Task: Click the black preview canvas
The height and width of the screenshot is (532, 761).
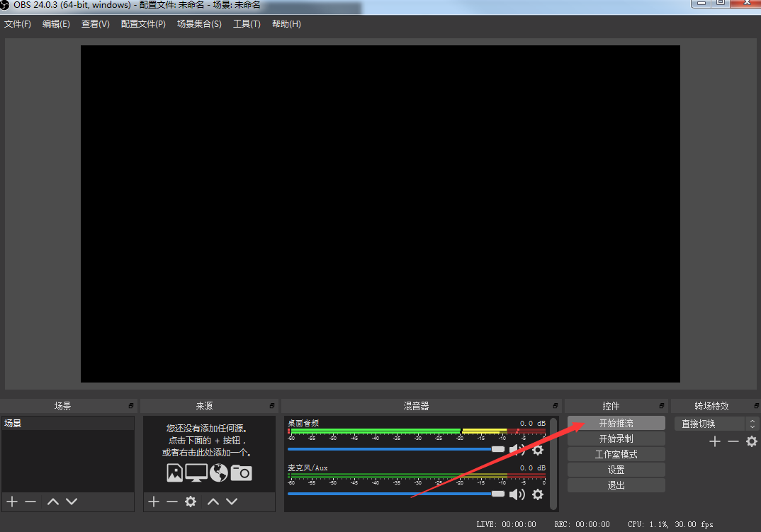Action: click(x=380, y=214)
